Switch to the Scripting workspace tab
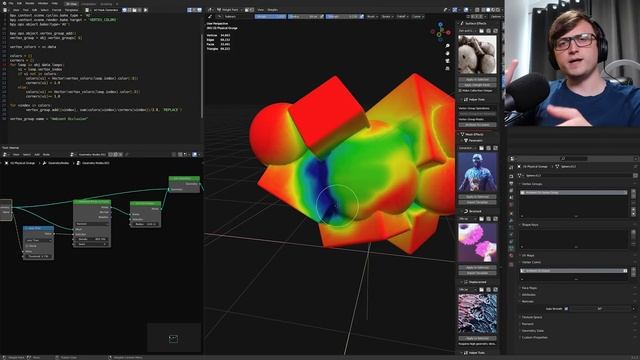Viewport: 640px width, 360px height. [106, 4]
